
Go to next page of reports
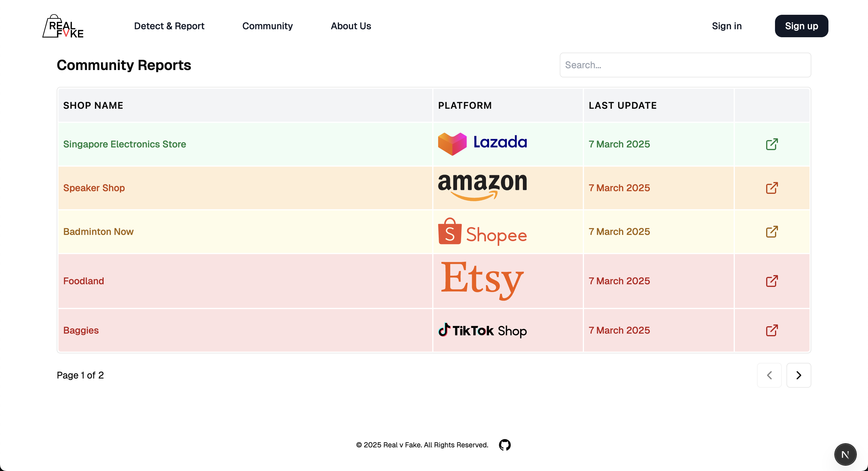coord(799,375)
